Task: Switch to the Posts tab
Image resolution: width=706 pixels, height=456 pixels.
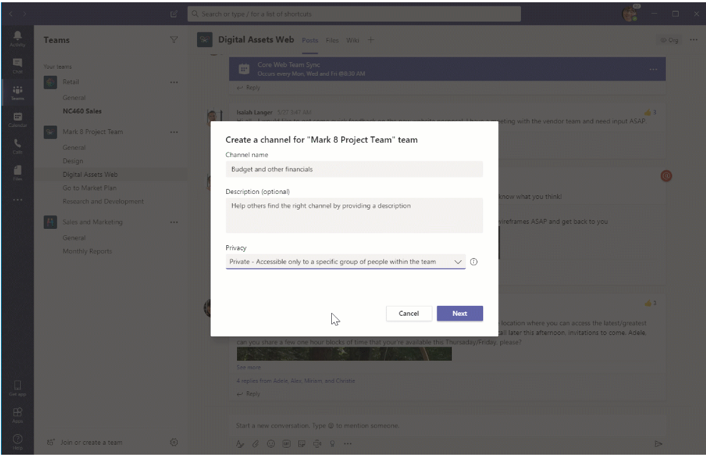Action: tap(310, 40)
